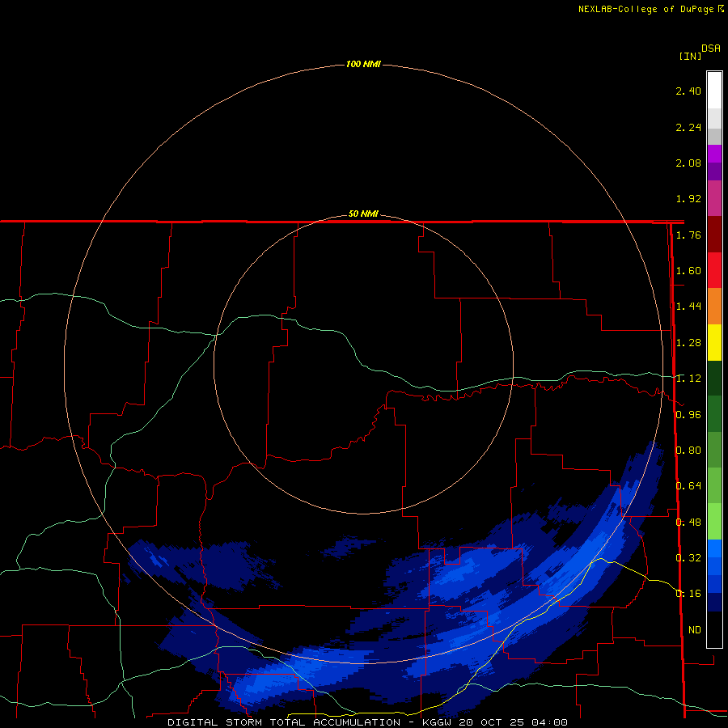
Task: Click the 1.12 legend value
Action: (688, 379)
